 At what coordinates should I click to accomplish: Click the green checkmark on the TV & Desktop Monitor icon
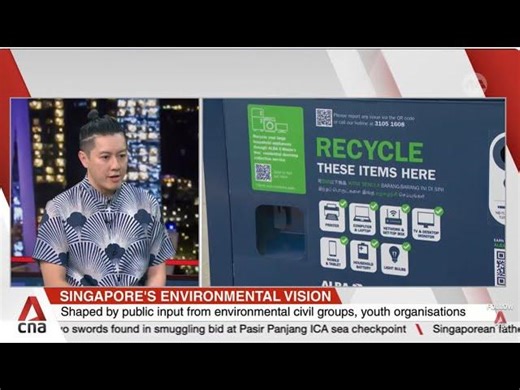tap(439, 211)
